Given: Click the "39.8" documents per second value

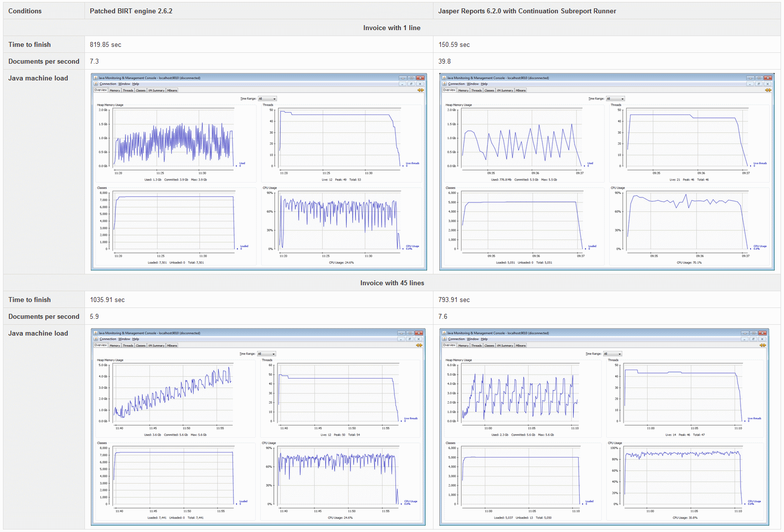Looking at the screenshot, I should coord(444,61).
